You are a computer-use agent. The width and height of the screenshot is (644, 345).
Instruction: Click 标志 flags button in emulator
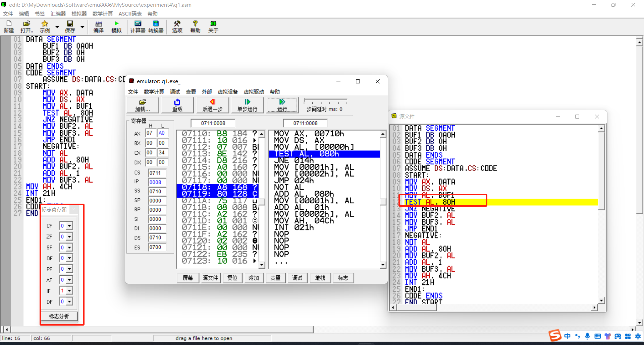[x=343, y=278]
